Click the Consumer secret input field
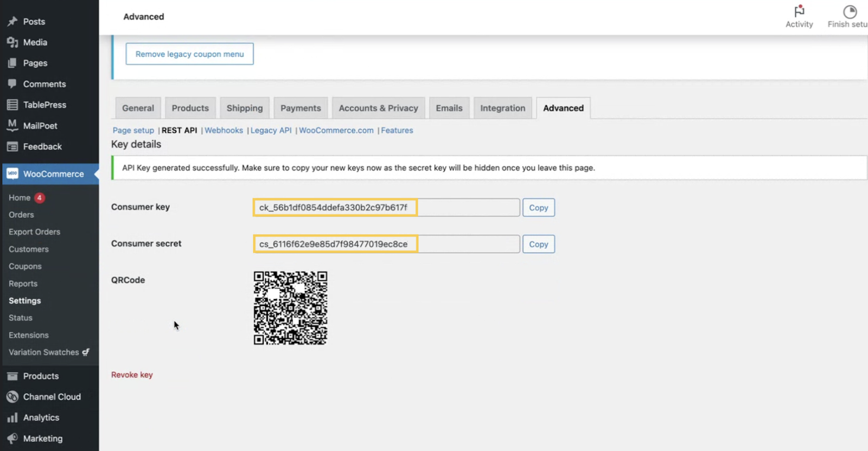Screen dimensions: 868x451 coord(387,244)
